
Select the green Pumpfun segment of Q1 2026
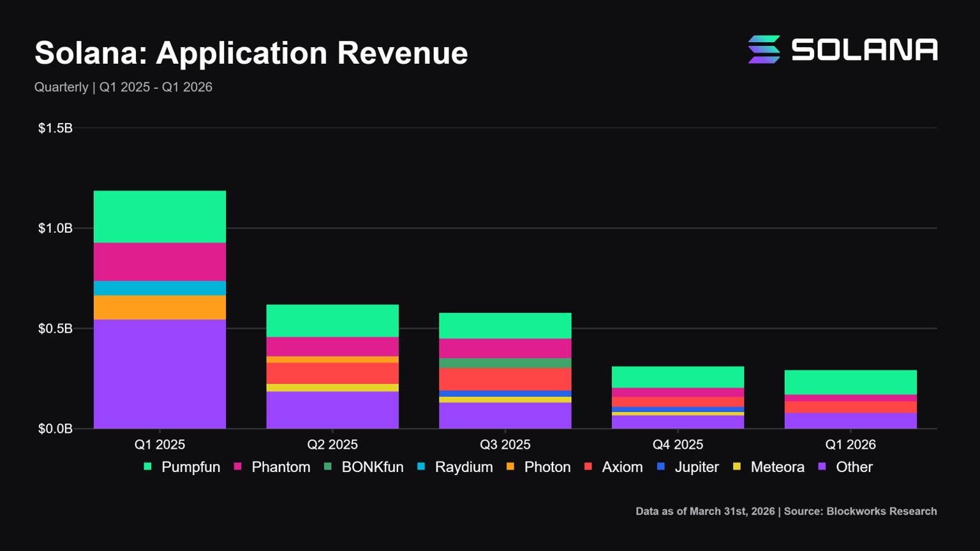tap(850, 383)
